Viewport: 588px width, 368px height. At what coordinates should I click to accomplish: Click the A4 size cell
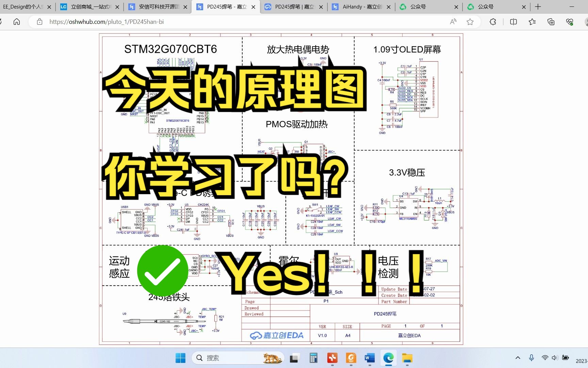[x=347, y=336]
